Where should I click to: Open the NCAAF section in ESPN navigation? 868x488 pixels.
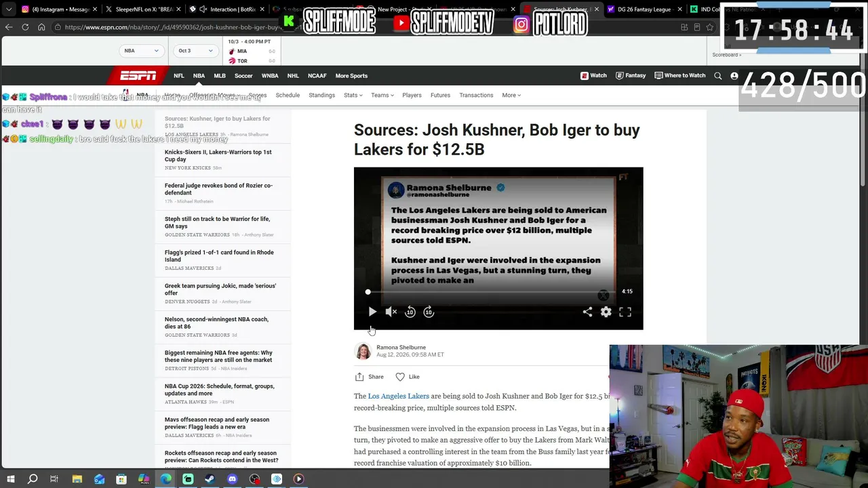coord(317,76)
